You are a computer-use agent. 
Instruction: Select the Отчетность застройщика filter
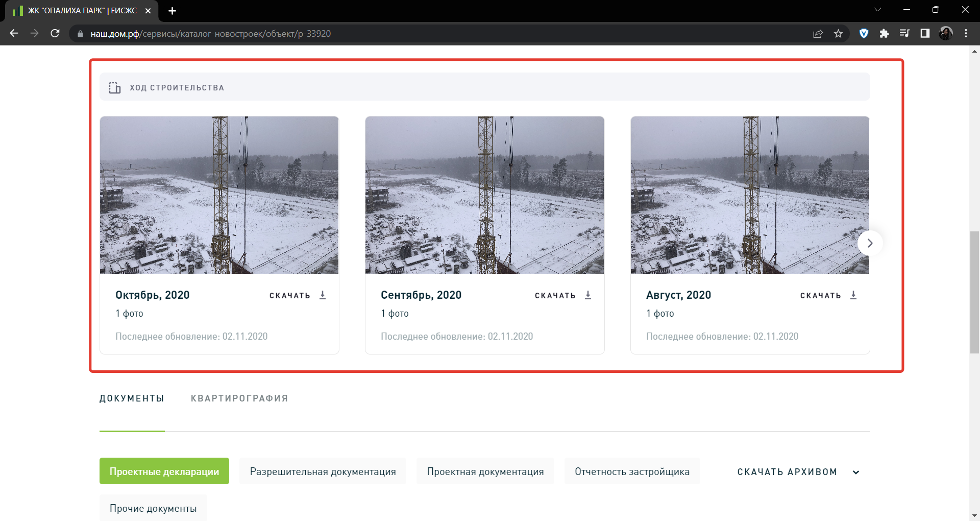(x=632, y=471)
